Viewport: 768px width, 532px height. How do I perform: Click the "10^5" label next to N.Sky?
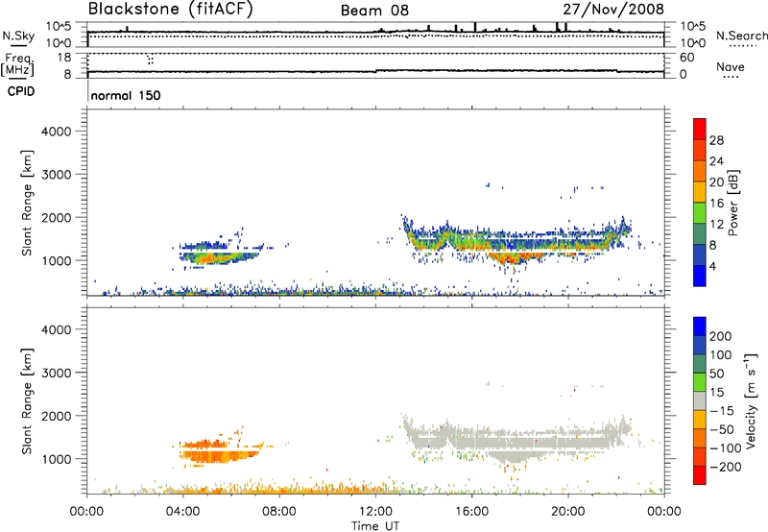59,26
